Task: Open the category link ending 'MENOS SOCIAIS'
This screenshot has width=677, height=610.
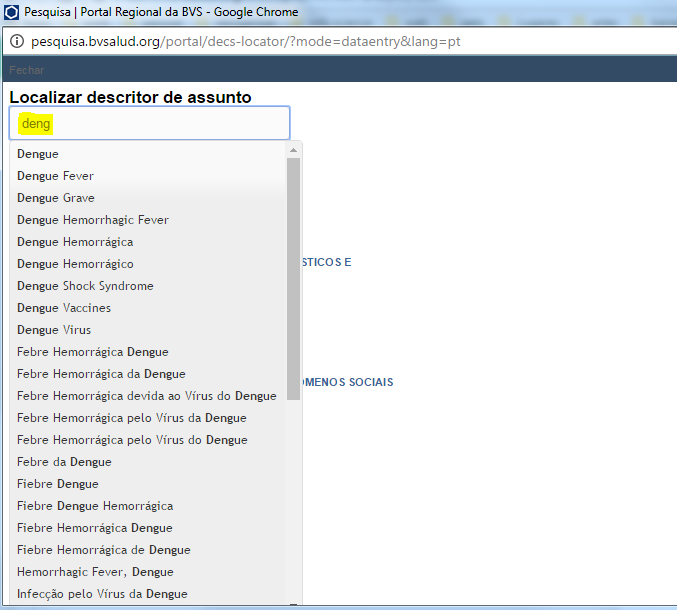Action: tap(348, 382)
